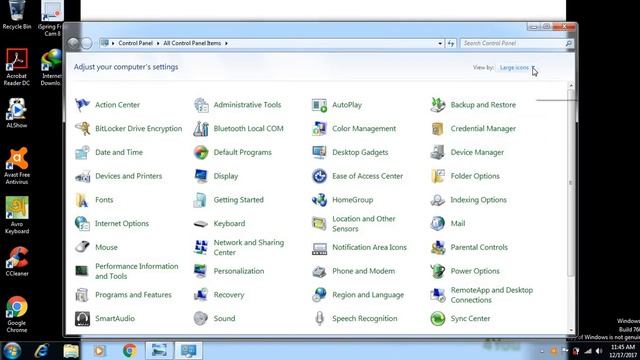Open Google Chrome from the taskbar
The image size is (640, 360).
tap(129, 351)
